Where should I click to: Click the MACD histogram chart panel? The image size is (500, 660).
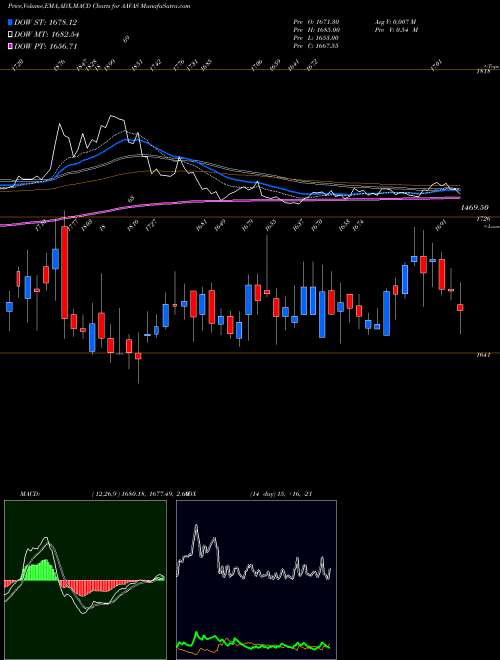coord(85,580)
